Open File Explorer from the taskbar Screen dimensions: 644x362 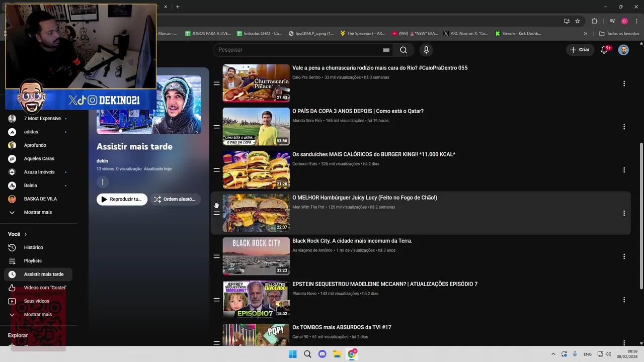[337, 354]
